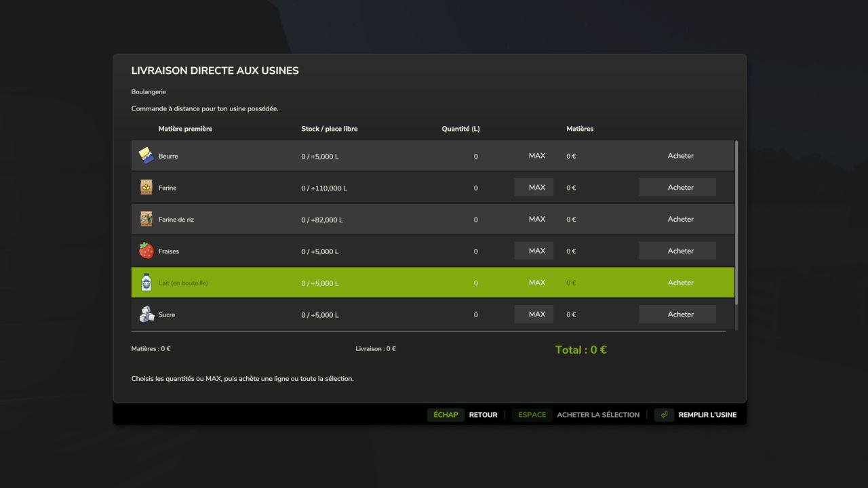Set Beurre quantity to MAX
The image size is (868, 488).
coord(534,156)
